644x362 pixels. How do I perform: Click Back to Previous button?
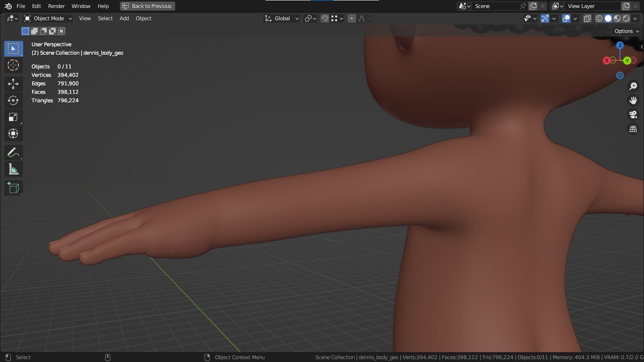(148, 6)
